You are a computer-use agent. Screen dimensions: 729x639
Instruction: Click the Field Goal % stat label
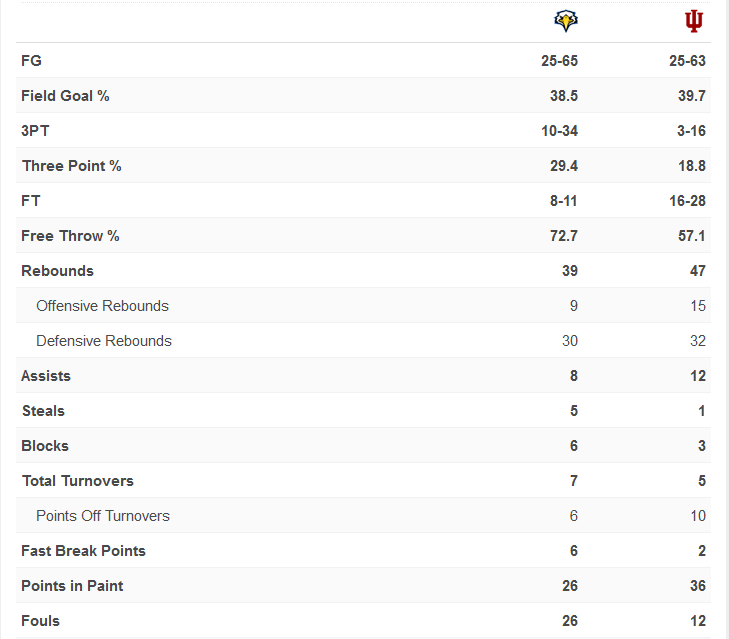[x=65, y=96]
